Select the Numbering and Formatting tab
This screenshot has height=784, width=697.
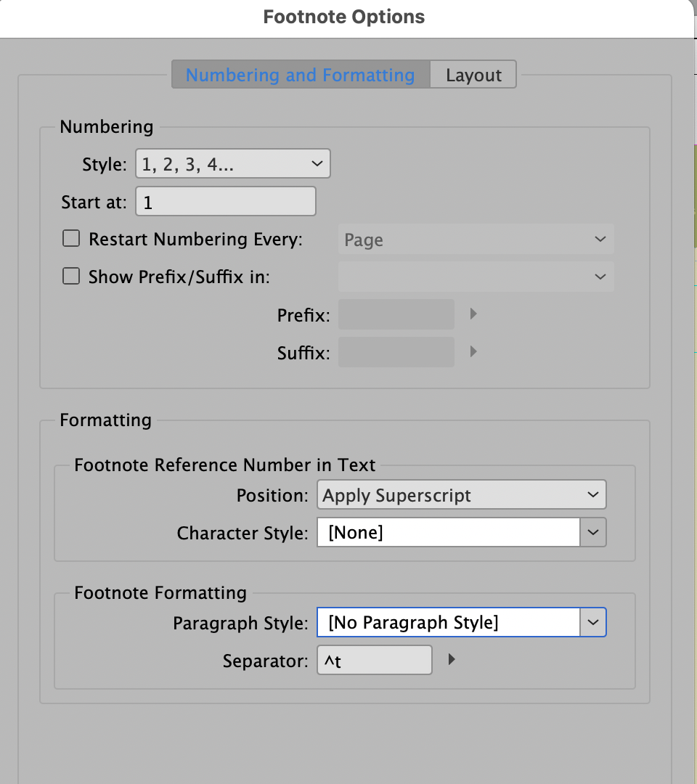[301, 74]
